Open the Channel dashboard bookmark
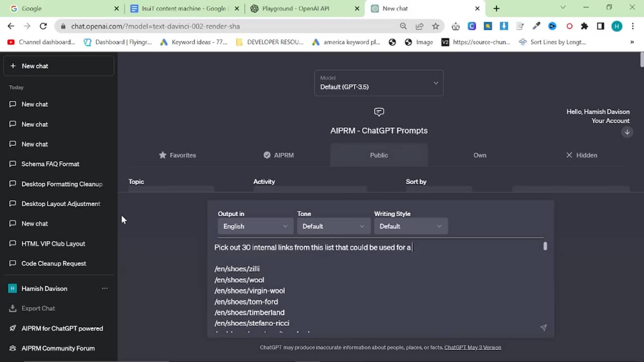Image resolution: width=644 pixels, height=362 pixels. tap(41, 42)
